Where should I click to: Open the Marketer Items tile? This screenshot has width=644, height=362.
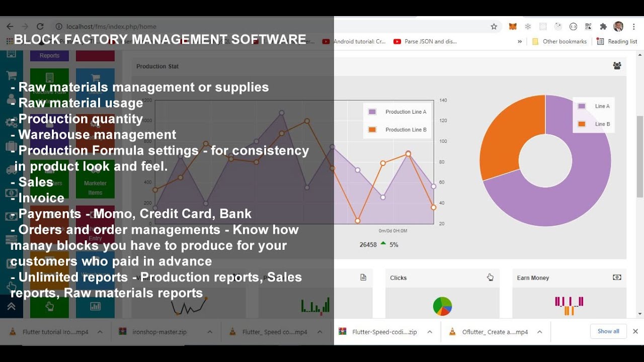95,179
